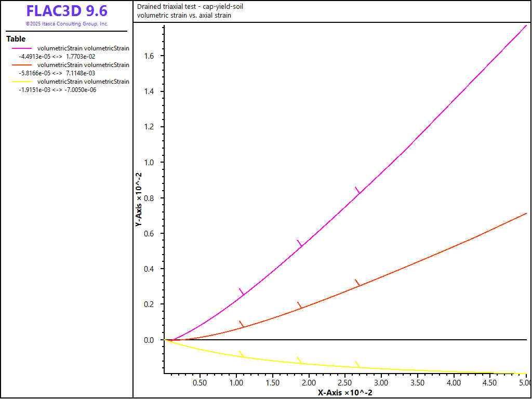Click the range text ending in -7.0050e-06
532x399 pixels.
pyautogui.click(x=57, y=90)
